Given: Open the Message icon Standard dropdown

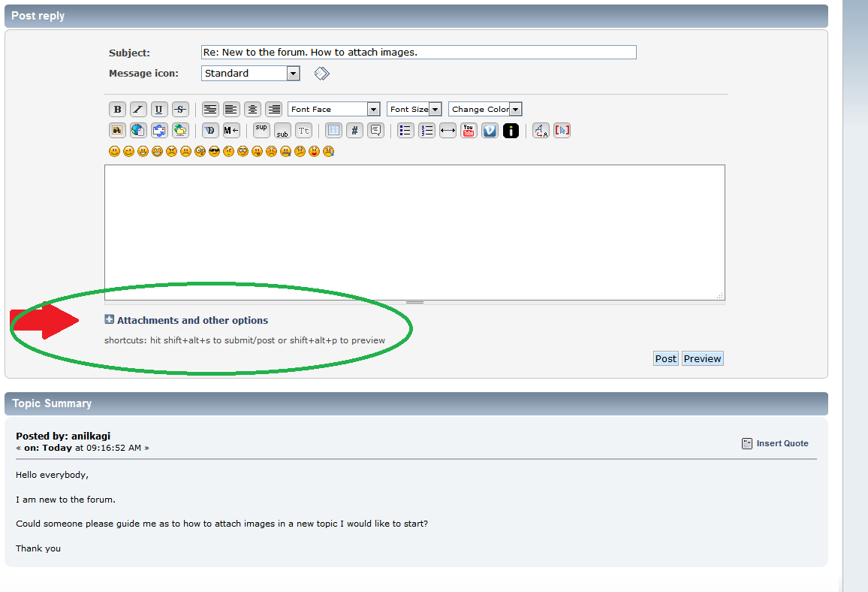Looking at the screenshot, I should [251, 73].
